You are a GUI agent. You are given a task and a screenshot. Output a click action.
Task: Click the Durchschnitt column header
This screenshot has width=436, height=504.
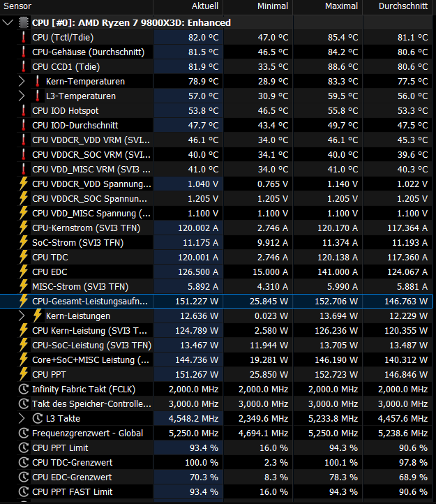pyautogui.click(x=399, y=6)
